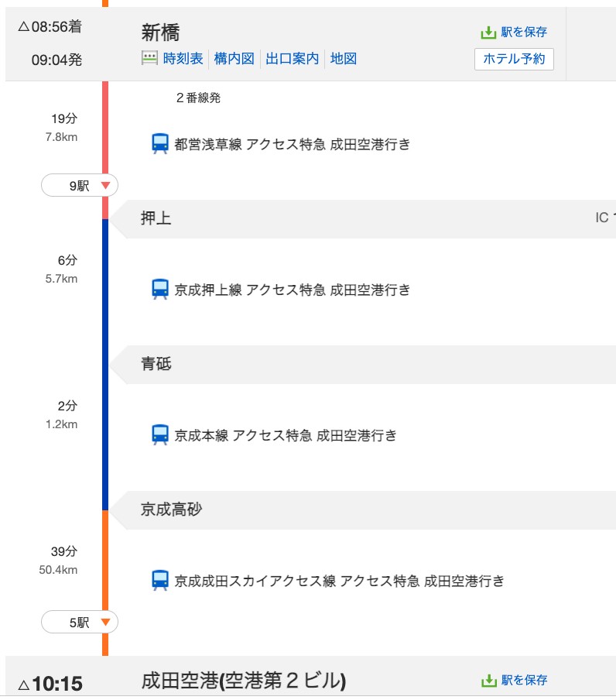The height and width of the screenshot is (700, 616).
Task: Click 駅を保存 next to 新橋
Action: 524,33
